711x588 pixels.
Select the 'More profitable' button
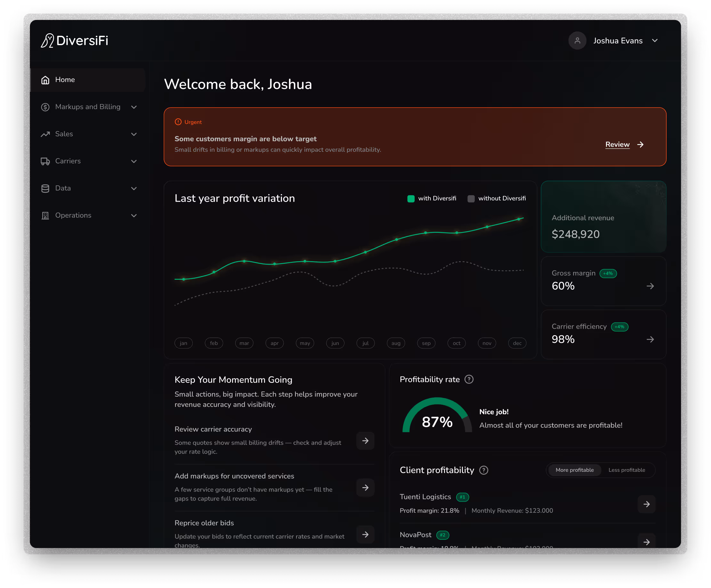pyautogui.click(x=575, y=470)
